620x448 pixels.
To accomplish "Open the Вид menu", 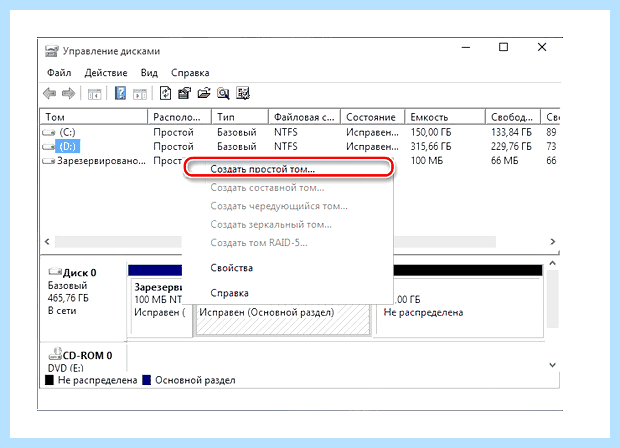I will pyautogui.click(x=149, y=73).
